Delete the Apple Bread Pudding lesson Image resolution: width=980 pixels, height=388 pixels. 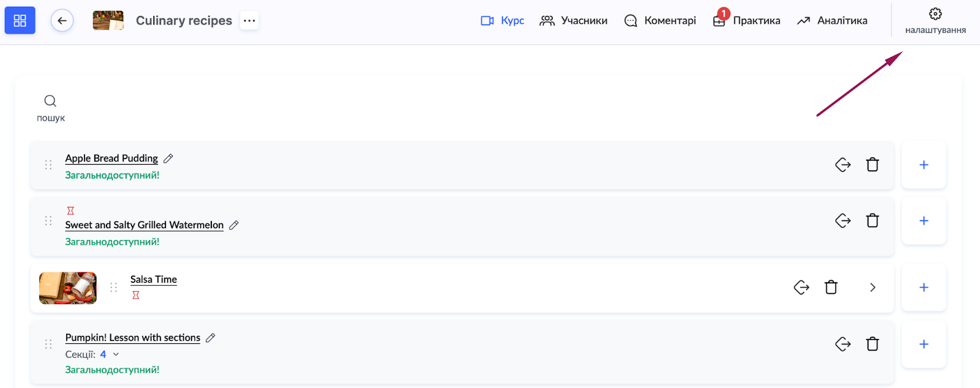click(872, 165)
